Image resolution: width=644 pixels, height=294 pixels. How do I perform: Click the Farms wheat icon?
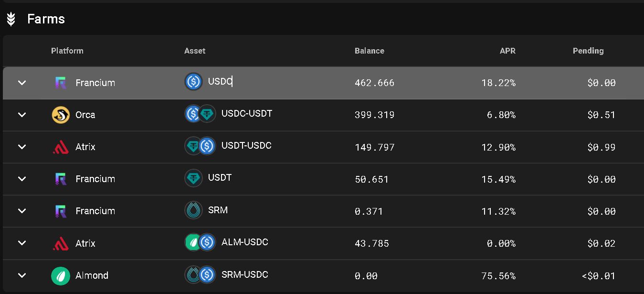11,19
